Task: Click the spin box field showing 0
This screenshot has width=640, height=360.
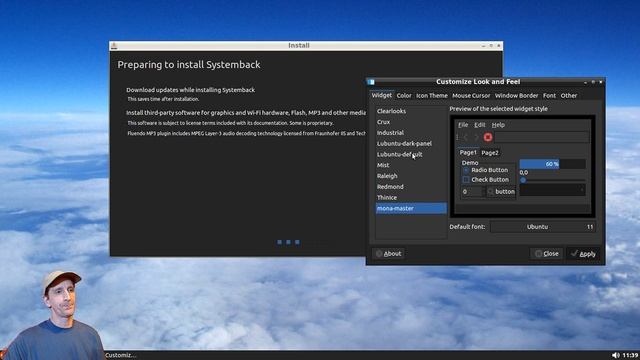Action: tap(472, 191)
